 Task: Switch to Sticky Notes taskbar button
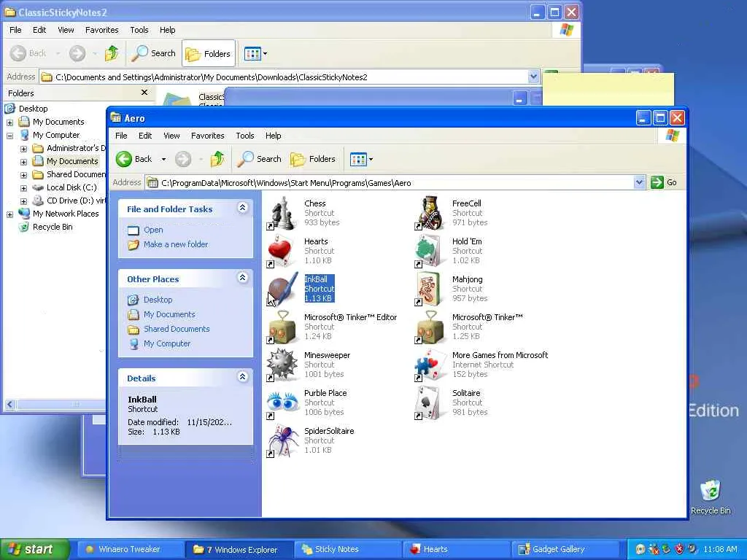347,549
